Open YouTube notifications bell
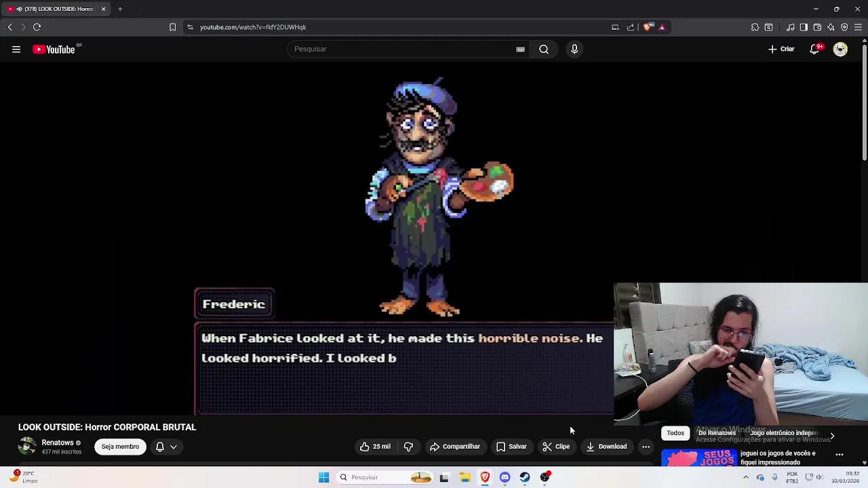 coord(814,49)
